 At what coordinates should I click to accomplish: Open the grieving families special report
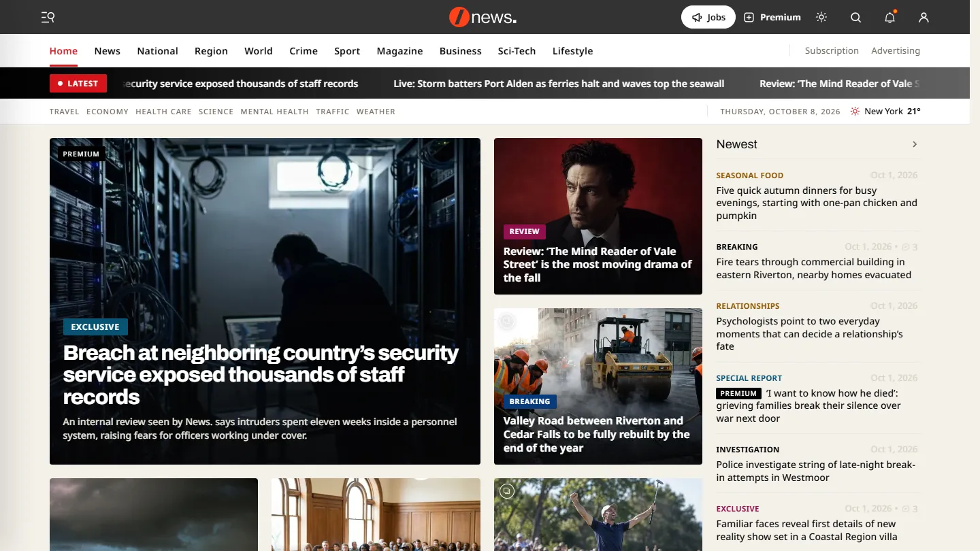click(x=808, y=405)
